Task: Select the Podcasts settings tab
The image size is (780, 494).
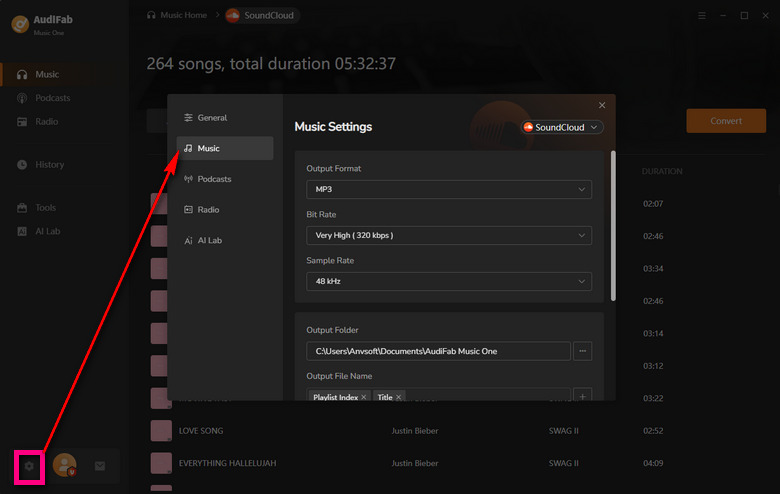Action: pos(225,179)
